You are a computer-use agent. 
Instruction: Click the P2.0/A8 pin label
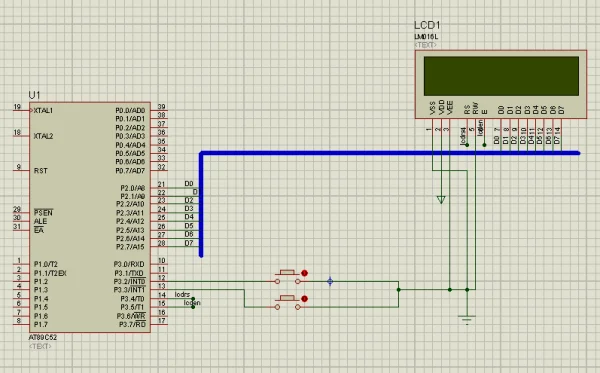(x=133, y=188)
